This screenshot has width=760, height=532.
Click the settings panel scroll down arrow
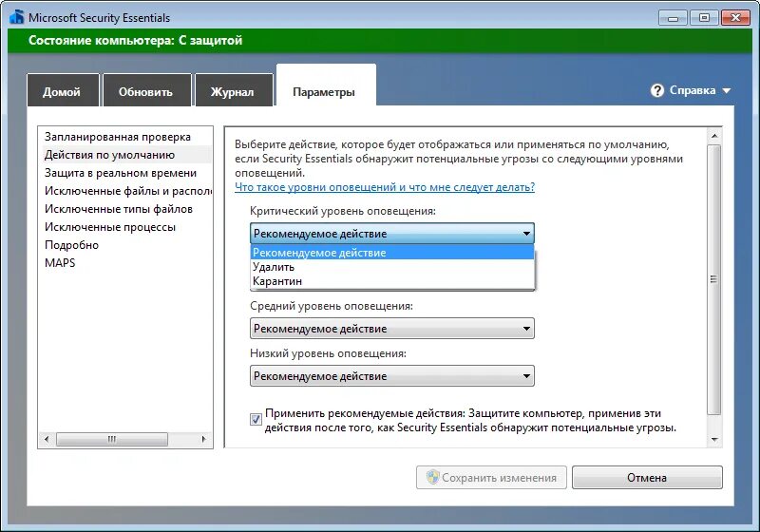pyautogui.click(x=714, y=440)
